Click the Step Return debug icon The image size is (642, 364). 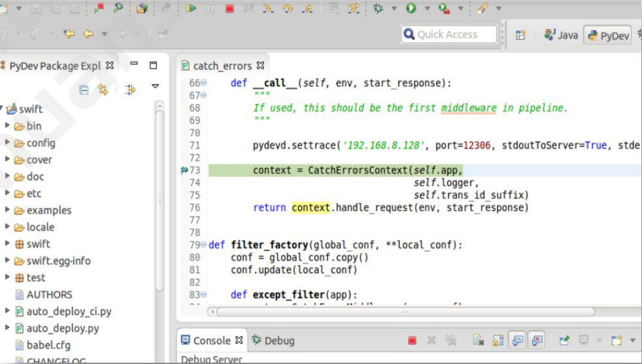[307, 8]
